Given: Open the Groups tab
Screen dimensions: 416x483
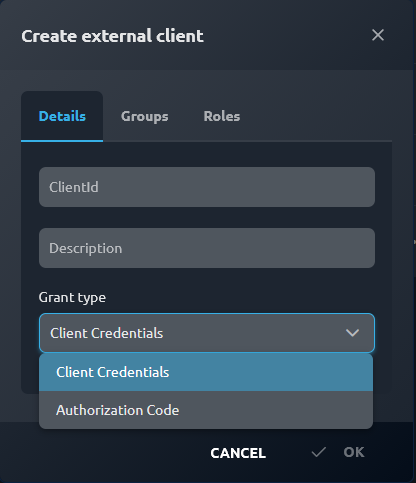Looking at the screenshot, I should [144, 116].
